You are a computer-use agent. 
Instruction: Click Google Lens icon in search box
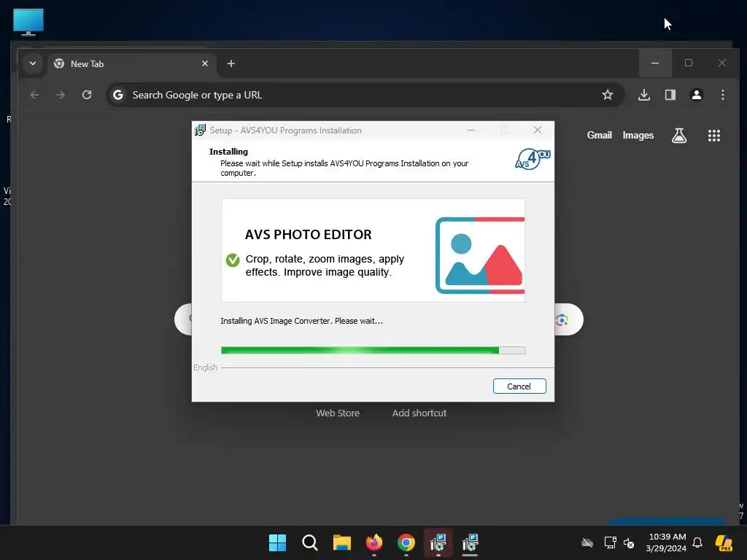[562, 319]
